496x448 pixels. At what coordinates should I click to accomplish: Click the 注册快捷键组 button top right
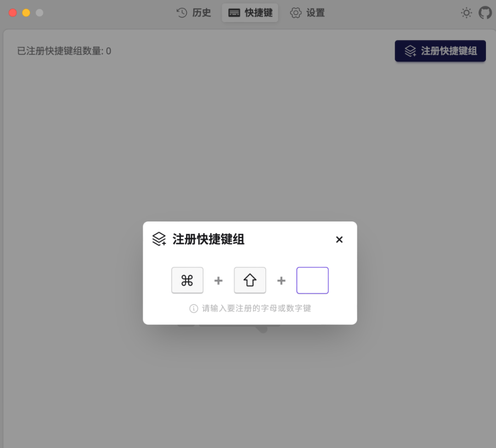(440, 51)
